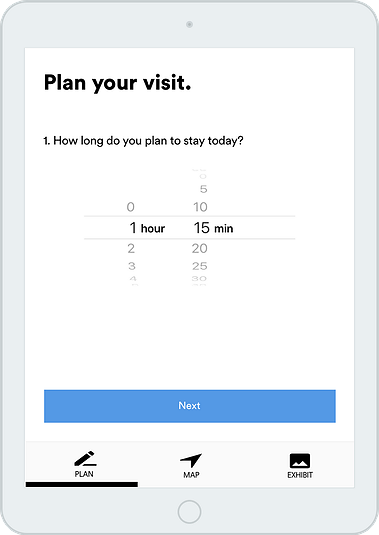Select 0 in the hour picker
Viewport: 379px width, 535px height.
click(131, 207)
